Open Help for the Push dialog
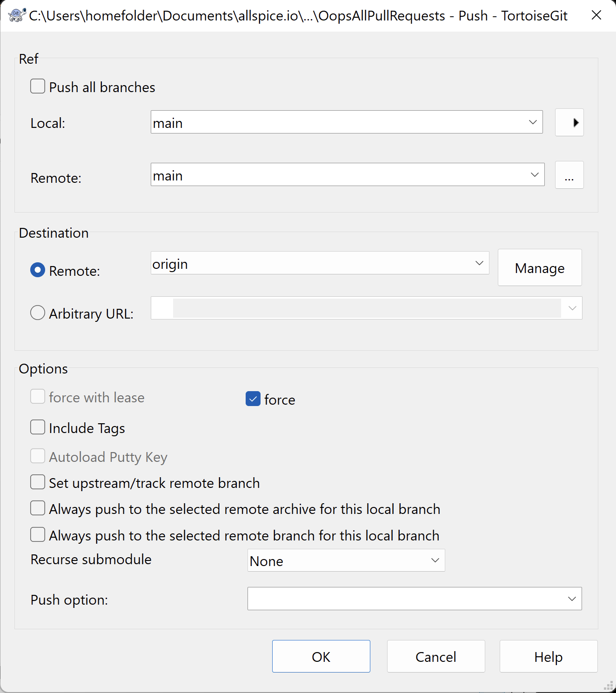The width and height of the screenshot is (616, 693). point(549,656)
